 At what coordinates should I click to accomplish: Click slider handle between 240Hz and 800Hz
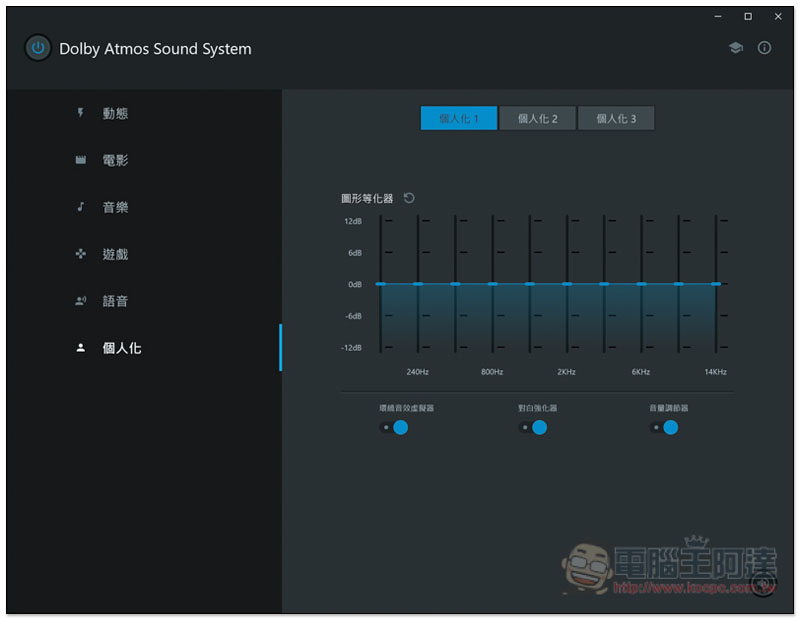(x=455, y=284)
